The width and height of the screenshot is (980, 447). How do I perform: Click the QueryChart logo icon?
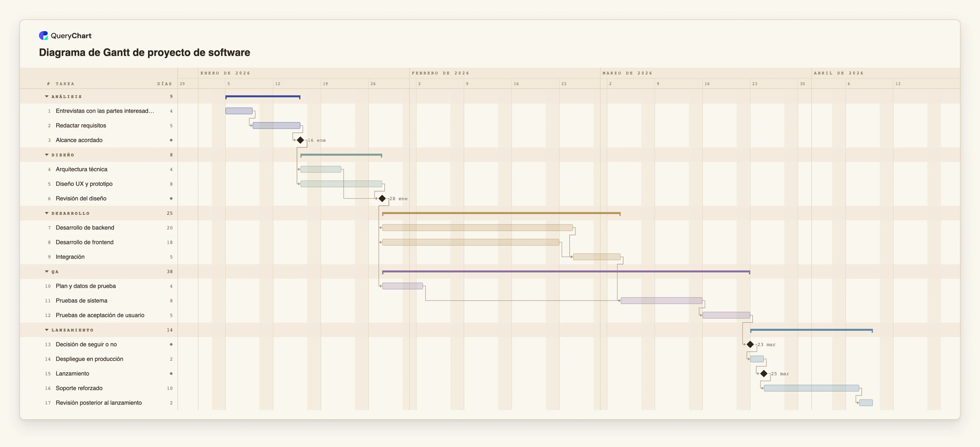(43, 35)
